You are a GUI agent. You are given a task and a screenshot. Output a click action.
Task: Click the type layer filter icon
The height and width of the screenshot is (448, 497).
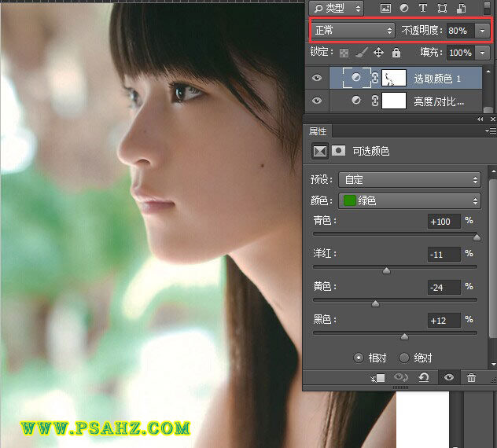click(x=423, y=9)
